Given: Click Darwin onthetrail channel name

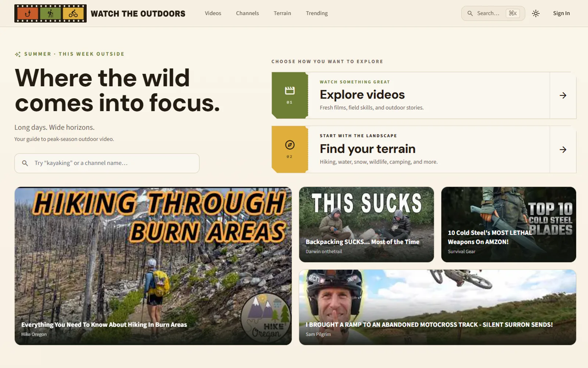Looking at the screenshot, I should [324, 251].
